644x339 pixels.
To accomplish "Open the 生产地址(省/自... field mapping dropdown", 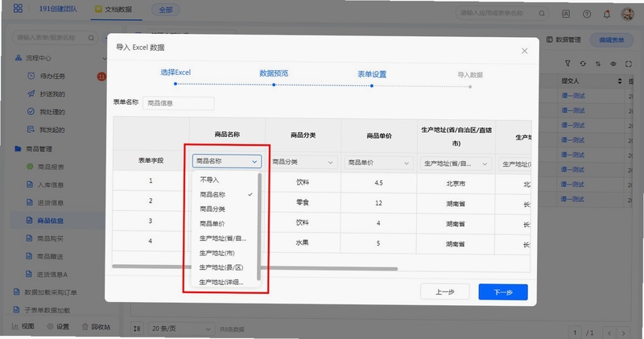I will tap(456, 163).
